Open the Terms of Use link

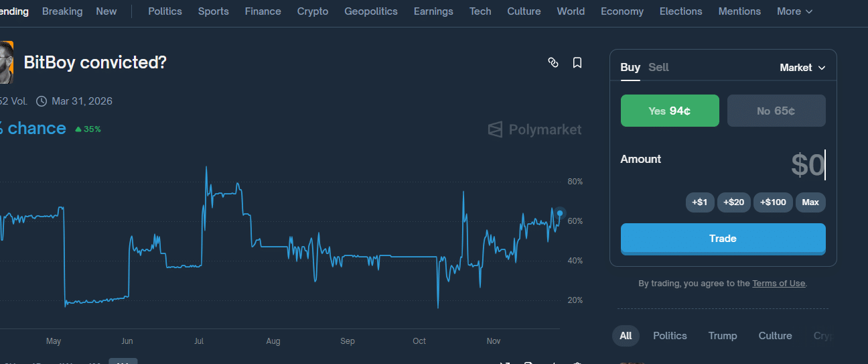pos(778,284)
